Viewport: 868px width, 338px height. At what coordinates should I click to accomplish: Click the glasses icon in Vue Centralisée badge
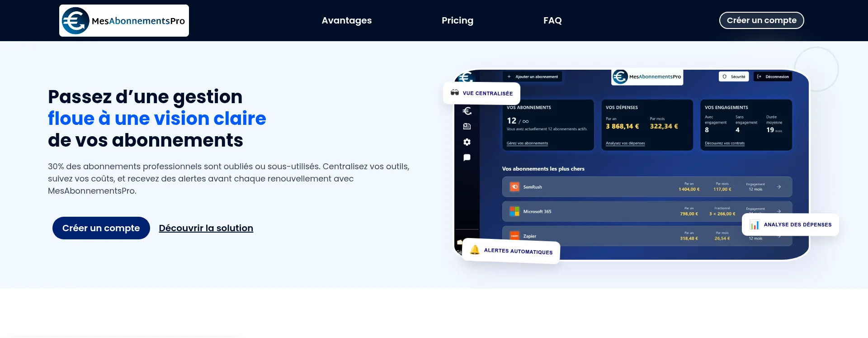454,92
